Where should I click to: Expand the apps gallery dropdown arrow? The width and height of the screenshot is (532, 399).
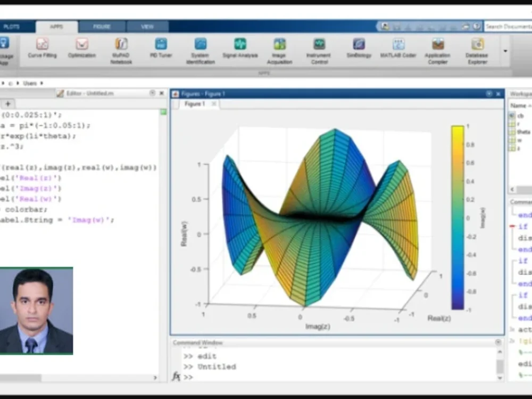(x=505, y=51)
